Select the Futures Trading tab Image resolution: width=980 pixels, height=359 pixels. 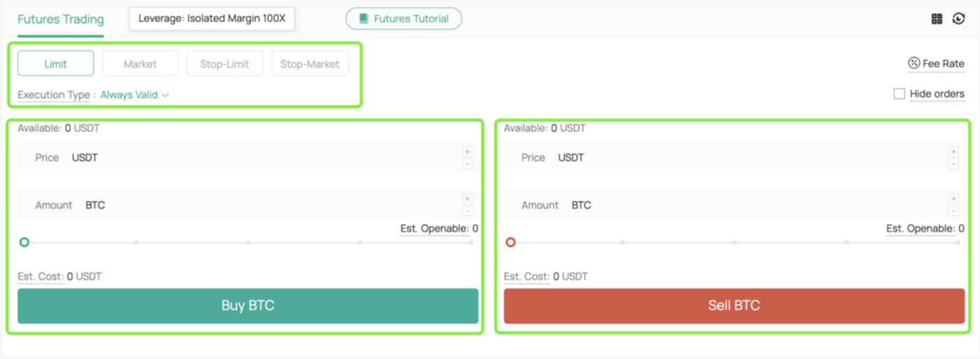60,20
